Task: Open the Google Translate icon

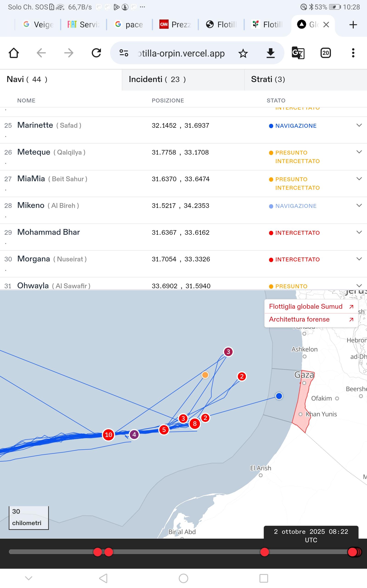Action: pos(298,53)
